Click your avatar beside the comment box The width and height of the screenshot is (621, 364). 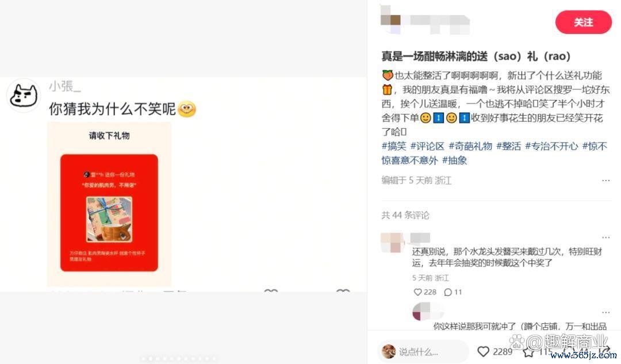[x=389, y=351]
